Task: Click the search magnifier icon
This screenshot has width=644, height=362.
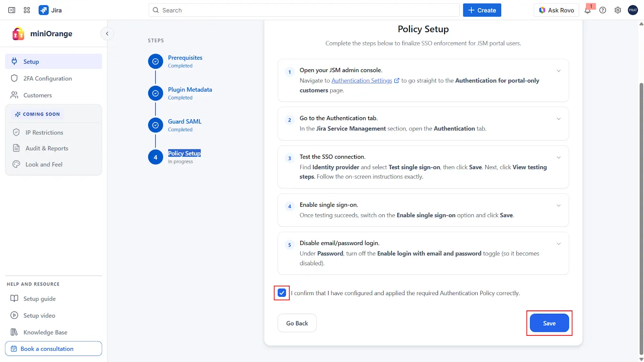Action: pyautogui.click(x=156, y=10)
